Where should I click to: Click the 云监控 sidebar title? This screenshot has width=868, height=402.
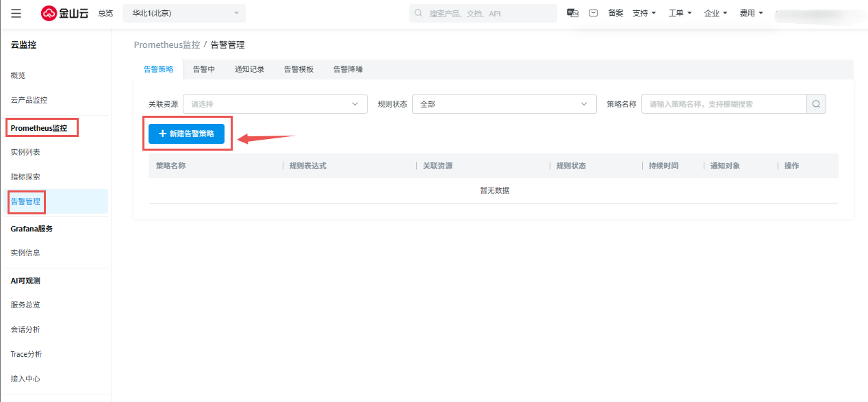tap(23, 45)
